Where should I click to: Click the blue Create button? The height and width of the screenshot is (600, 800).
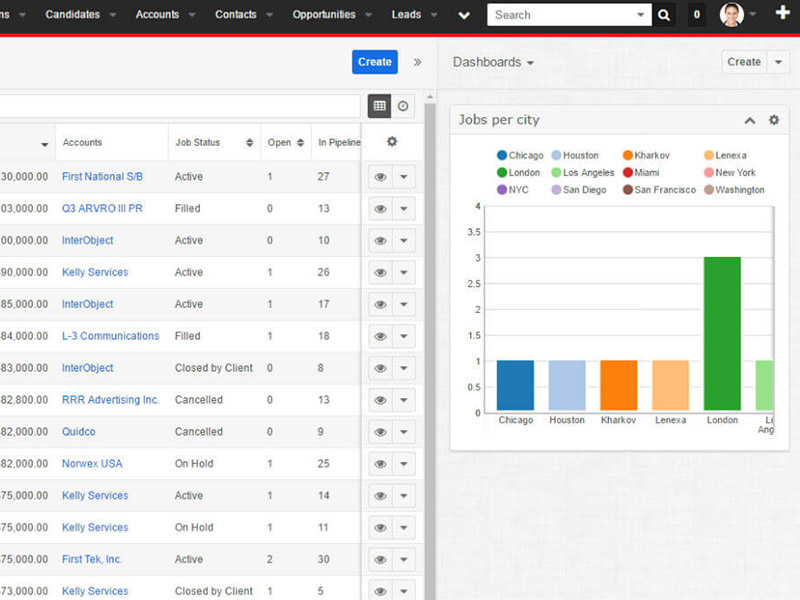374,62
